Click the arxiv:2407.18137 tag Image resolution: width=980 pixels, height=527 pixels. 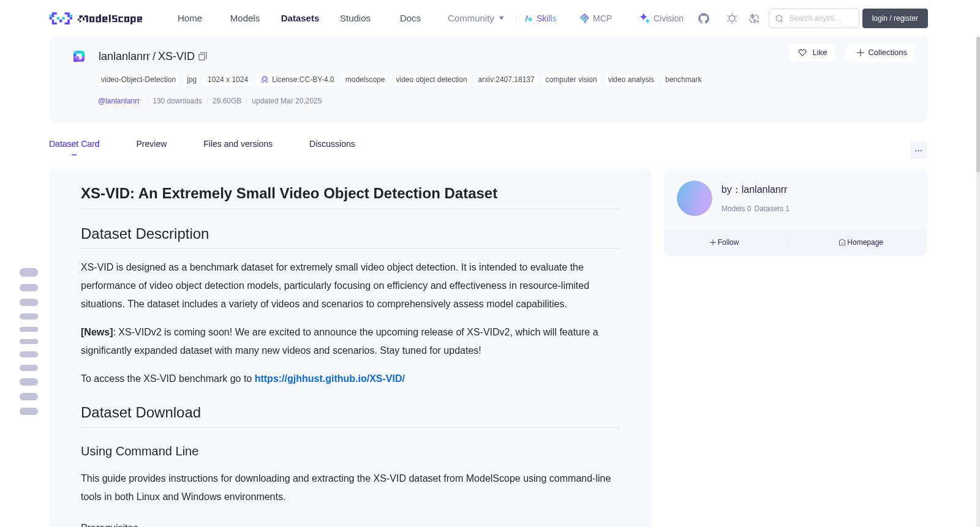(506, 80)
